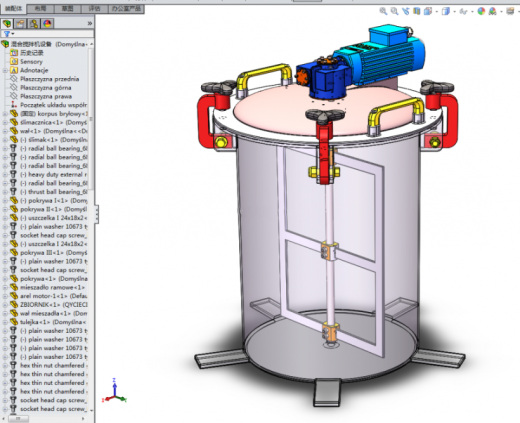Open the ConfigurationManager tab icon
520x423 pixels.
(x=34, y=23)
